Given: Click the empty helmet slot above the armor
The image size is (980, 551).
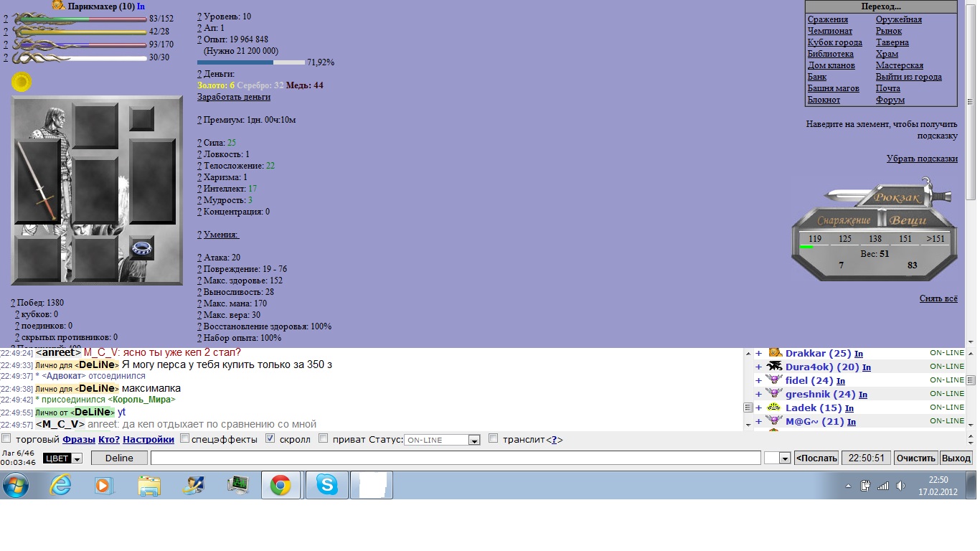Looking at the screenshot, I should 95,126.
